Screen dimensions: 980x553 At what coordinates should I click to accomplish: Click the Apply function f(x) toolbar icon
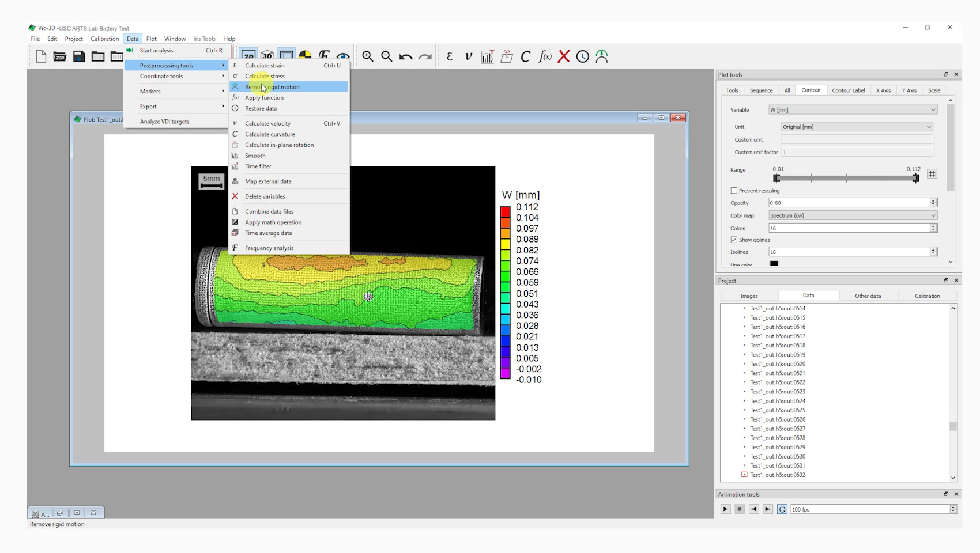point(545,56)
